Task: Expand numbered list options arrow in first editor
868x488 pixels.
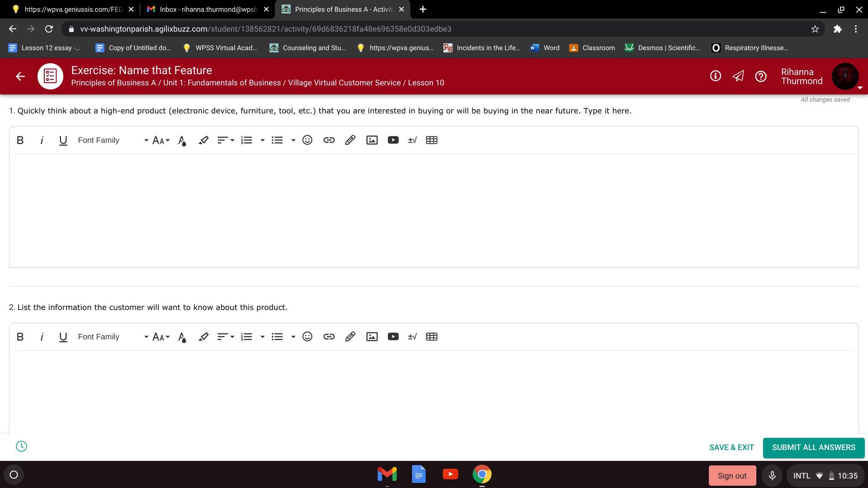Action: click(x=262, y=140)
